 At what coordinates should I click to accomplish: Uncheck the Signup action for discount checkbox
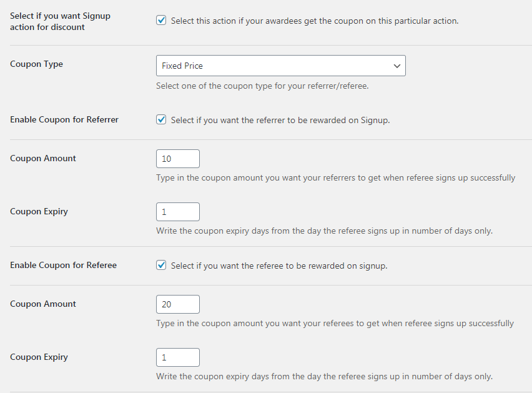pyautogui.click(x=161, y=20)
